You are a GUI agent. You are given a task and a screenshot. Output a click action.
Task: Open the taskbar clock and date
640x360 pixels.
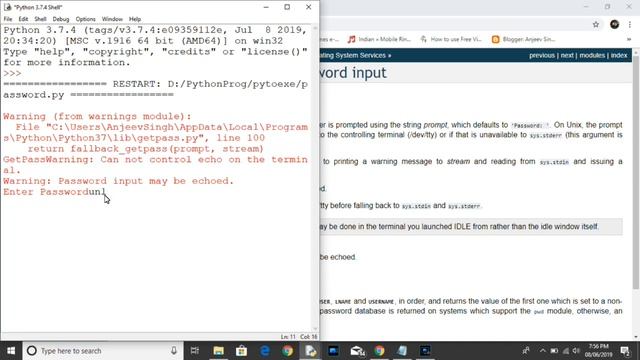[599, 351]
